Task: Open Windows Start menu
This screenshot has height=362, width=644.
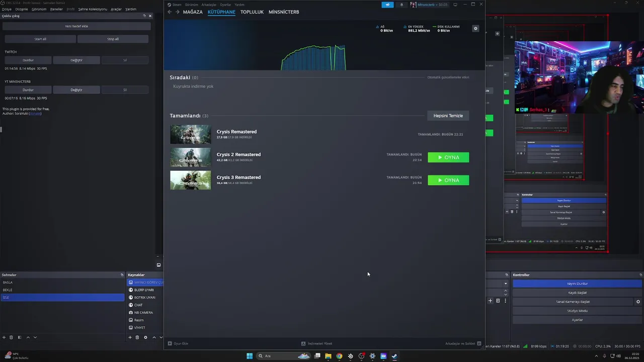Action: coord(250,356)
